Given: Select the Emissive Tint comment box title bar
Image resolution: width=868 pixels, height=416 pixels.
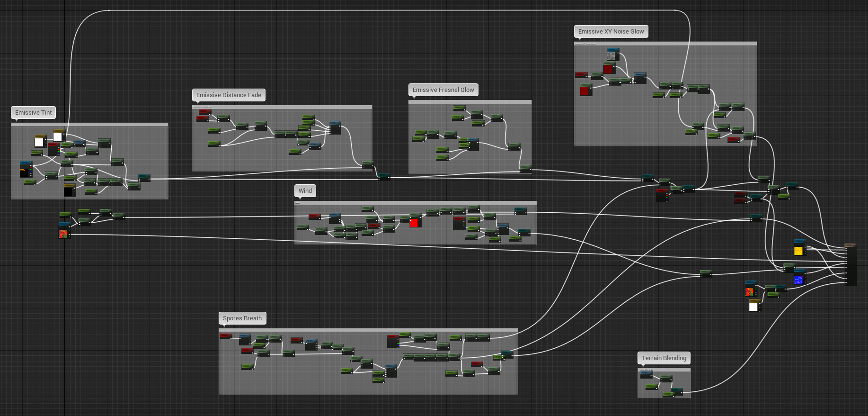Looking at the screenshot, I should pyautogui.click(x=89, y=125).
